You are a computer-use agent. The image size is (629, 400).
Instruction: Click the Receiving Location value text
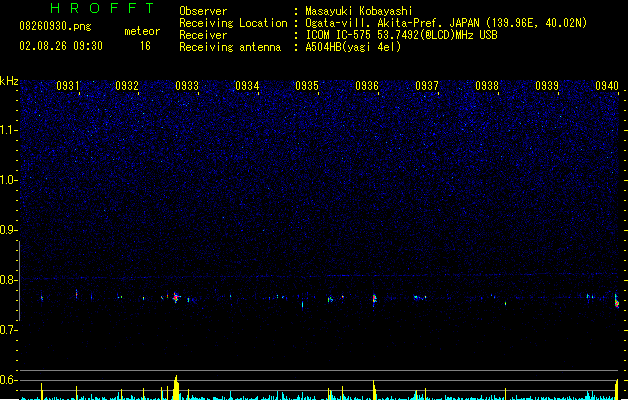coord(446,23)
